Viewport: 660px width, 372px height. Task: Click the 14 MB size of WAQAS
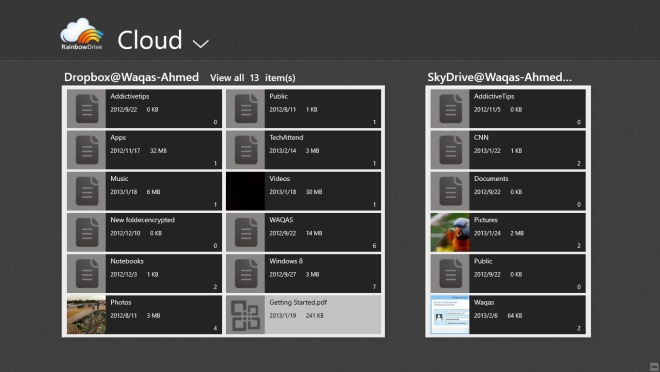tap(314, 233)
